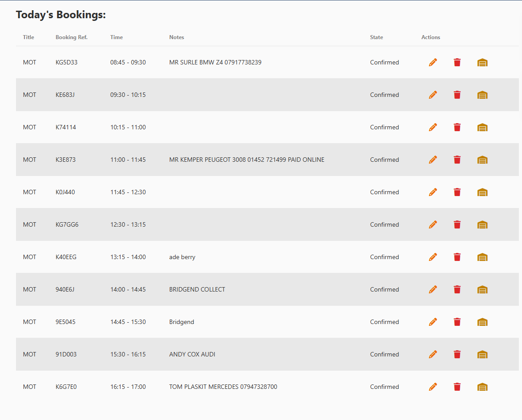
Task: Click the State column header
Action: (x=376, y=37)
